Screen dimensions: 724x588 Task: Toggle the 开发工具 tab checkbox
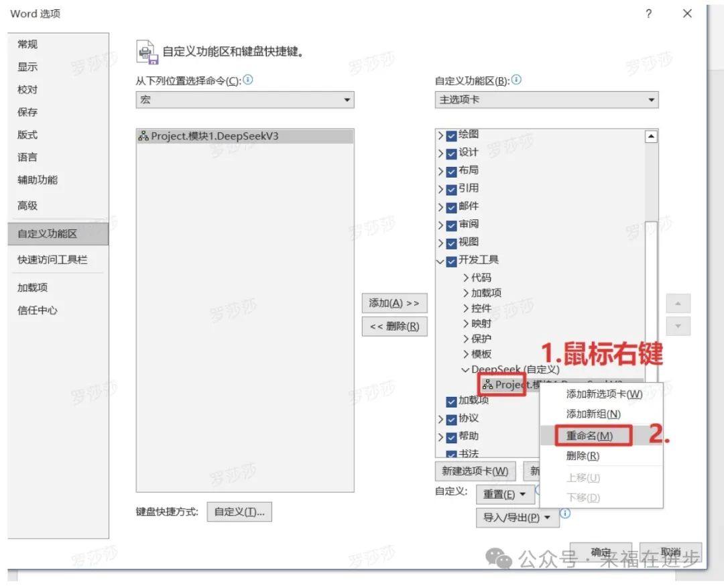pos(452,261)
